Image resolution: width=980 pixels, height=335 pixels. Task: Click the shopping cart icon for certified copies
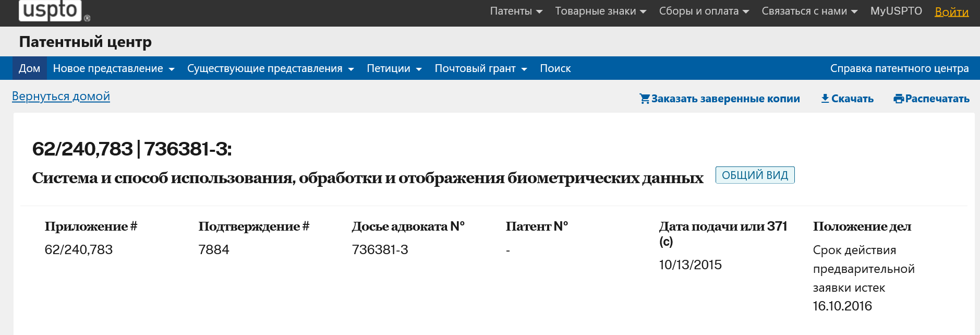[645, 99]
